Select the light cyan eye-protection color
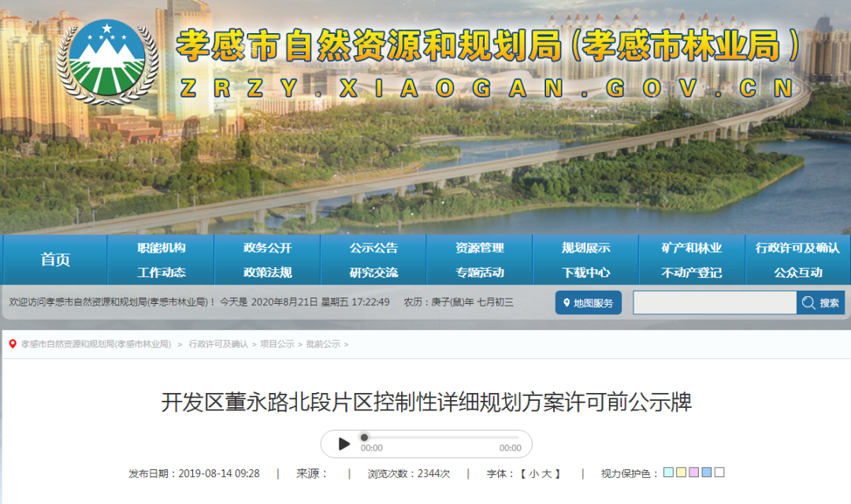This screenshot has width=851, height=504. click(668, 472)
